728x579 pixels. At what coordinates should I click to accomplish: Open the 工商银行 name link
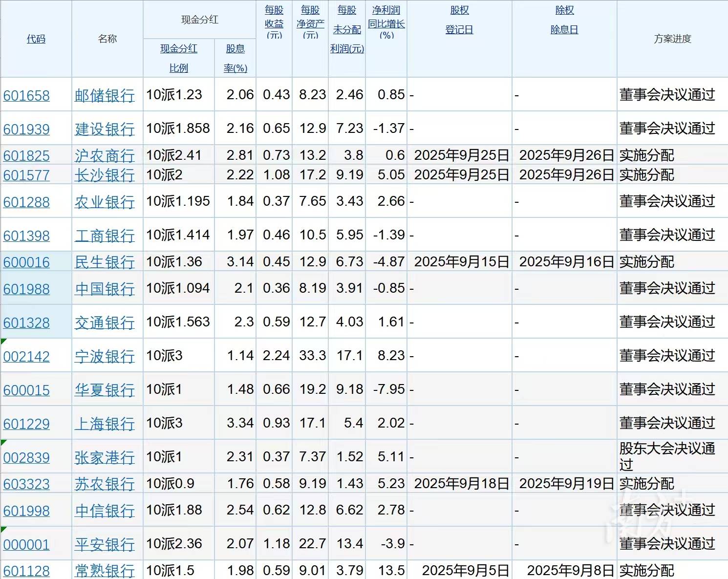pyautogui.click(x=105, y=236)
